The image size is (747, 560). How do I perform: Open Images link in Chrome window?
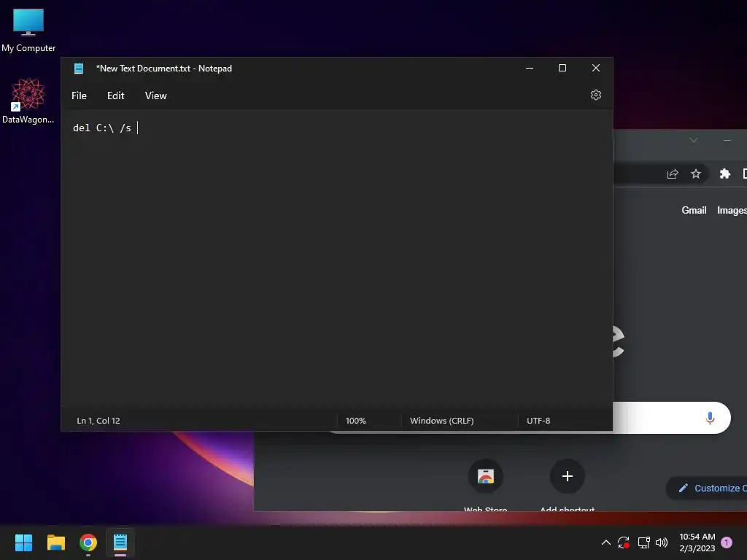click(732, 211)
